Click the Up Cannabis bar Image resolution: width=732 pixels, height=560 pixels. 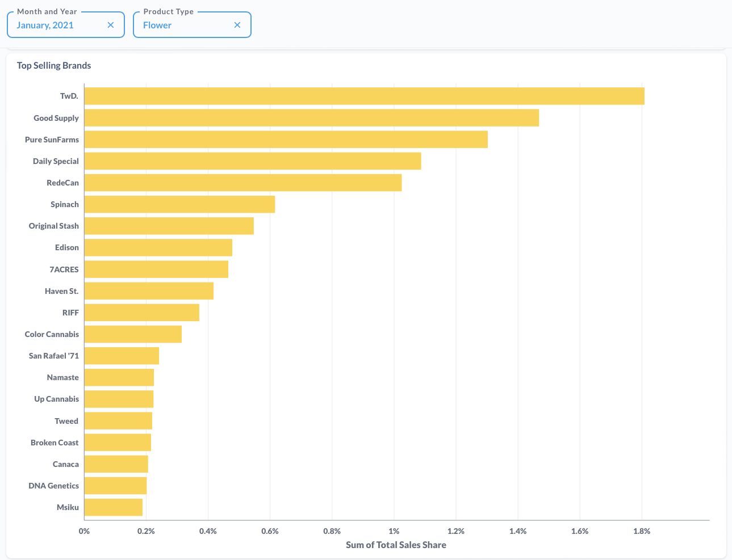pos(119,399)
